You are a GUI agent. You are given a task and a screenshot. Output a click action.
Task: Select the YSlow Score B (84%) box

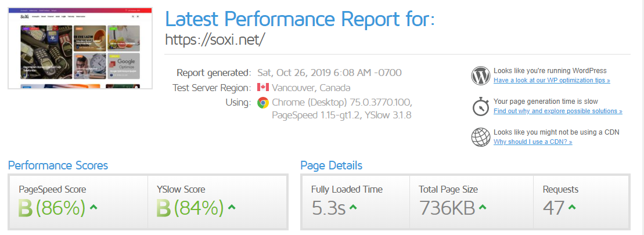coord(217,201)
